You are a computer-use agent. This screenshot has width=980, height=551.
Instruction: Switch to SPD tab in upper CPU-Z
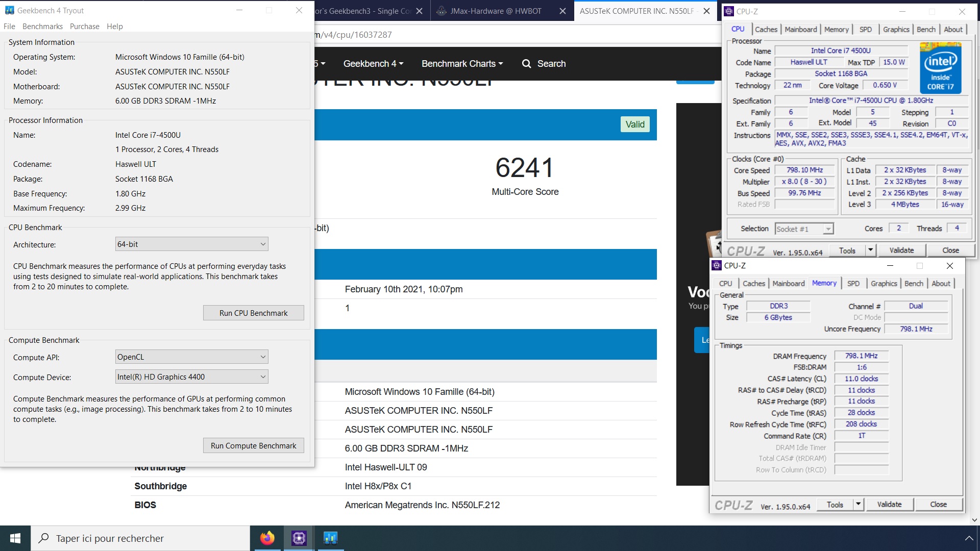click(x=866, y=30)
